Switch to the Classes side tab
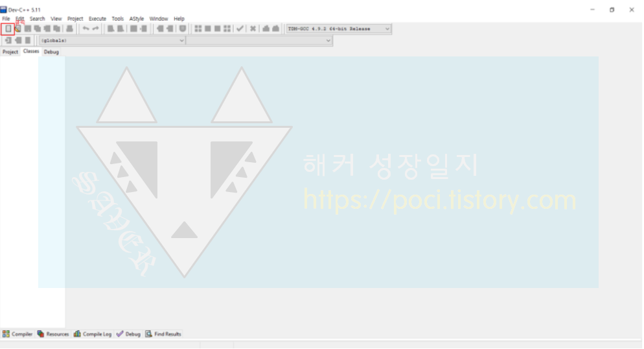This screenshot has width=644, height=349. coord(31,51)
